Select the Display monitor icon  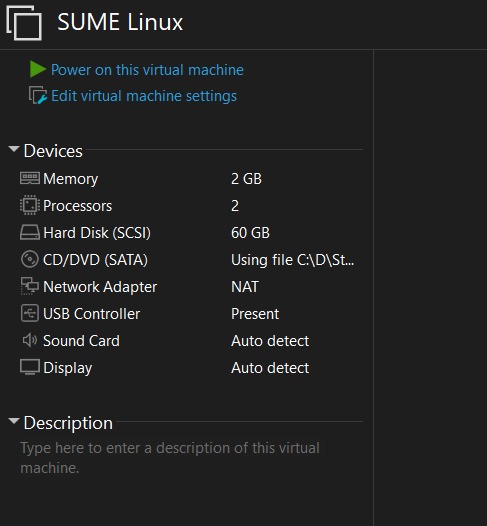(x=30, y=367)
